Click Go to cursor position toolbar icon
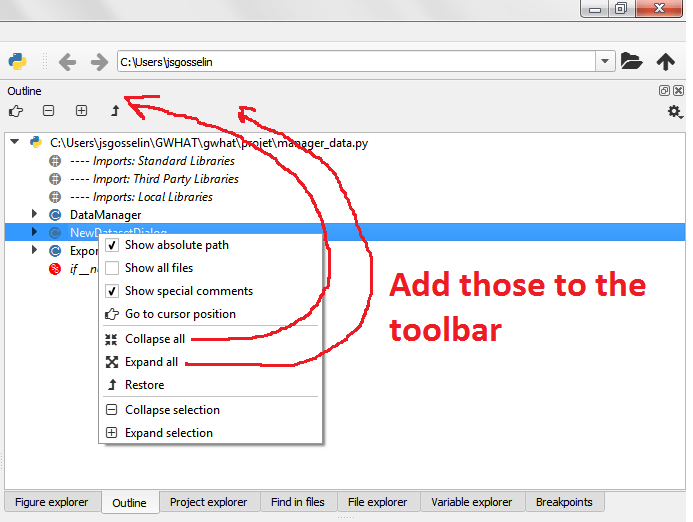 pos(16,110)
